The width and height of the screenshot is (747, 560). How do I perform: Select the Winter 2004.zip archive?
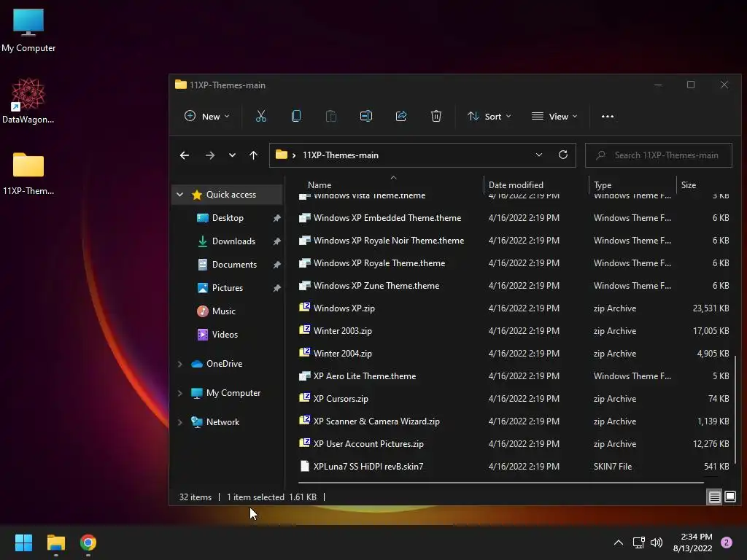point(514,354)
